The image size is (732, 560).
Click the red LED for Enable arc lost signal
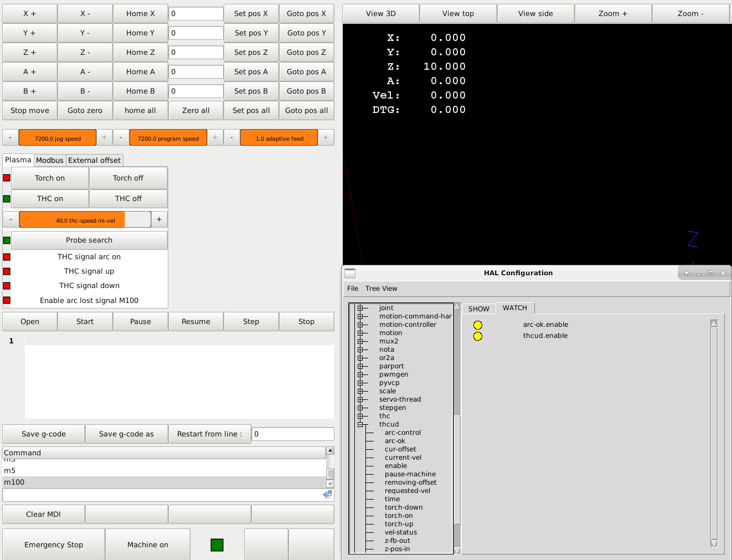point(7,300)
